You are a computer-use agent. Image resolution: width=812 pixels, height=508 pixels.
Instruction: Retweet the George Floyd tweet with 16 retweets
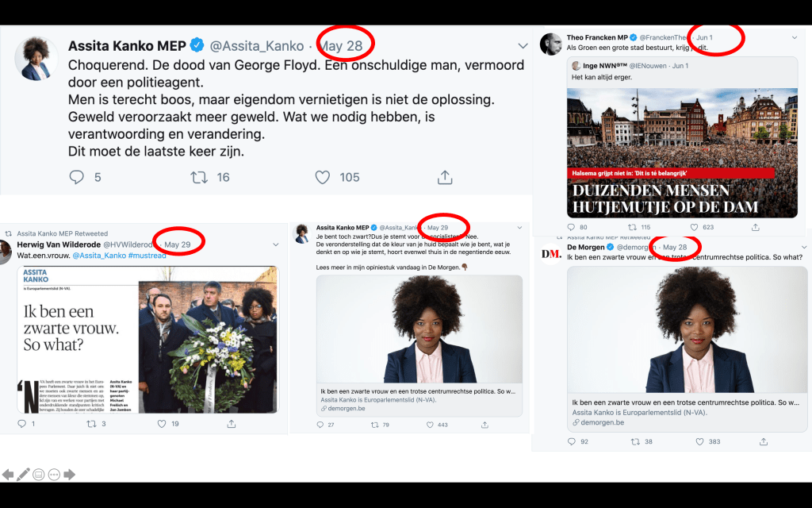pyautogui.click(x=199, y=177)
